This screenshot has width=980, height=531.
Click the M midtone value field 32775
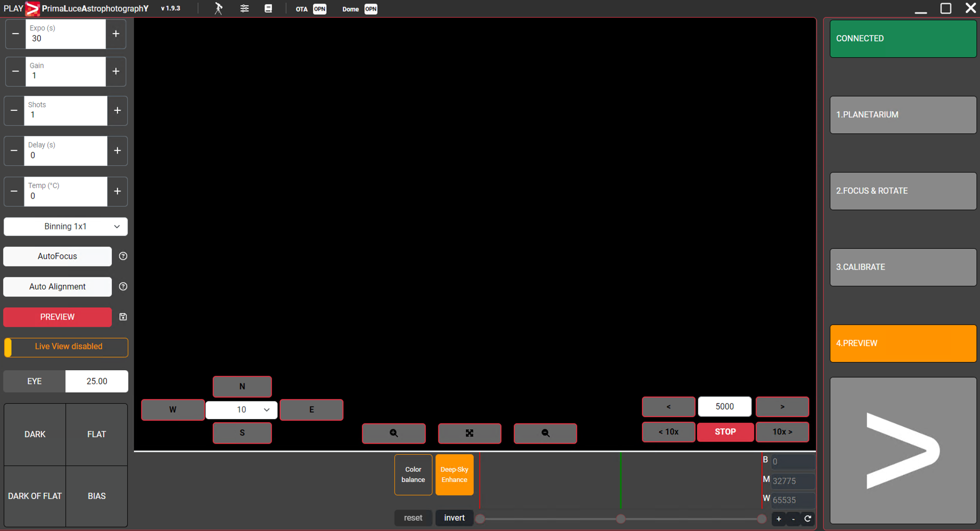[x=793, y=481]
